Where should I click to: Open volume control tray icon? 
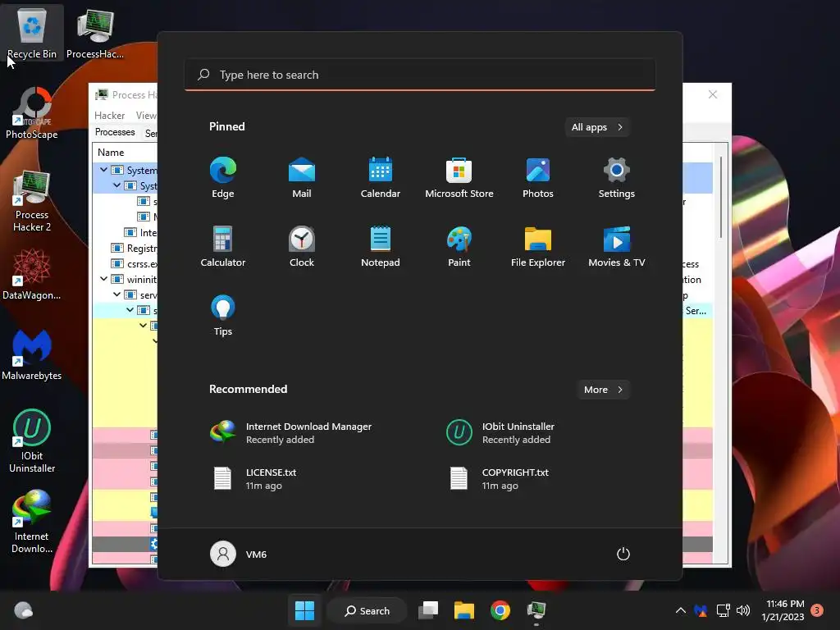[x=743, y=610]
